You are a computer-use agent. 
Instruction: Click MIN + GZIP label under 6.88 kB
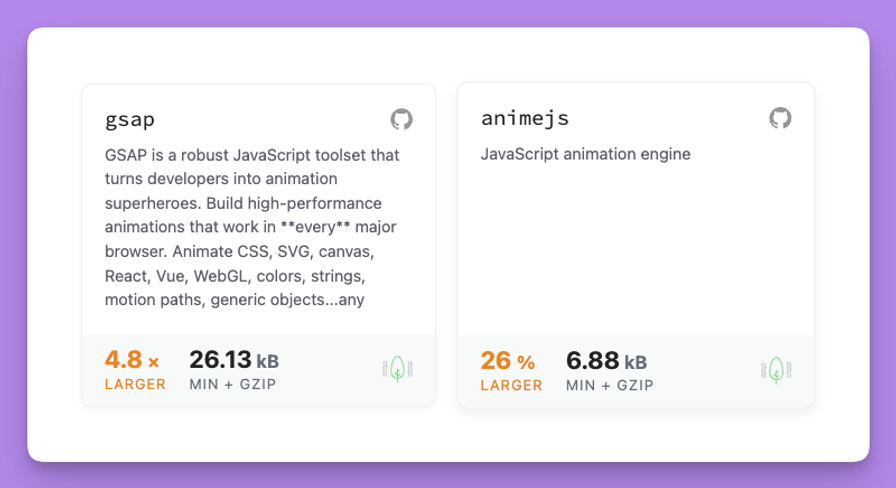[x=609, y=384]
